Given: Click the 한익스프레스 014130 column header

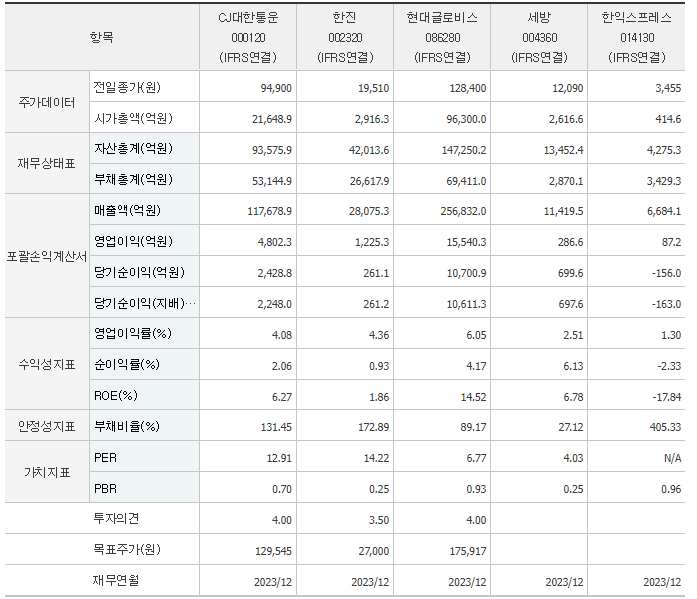Looking at the screenshot, I should click(637, 37).
